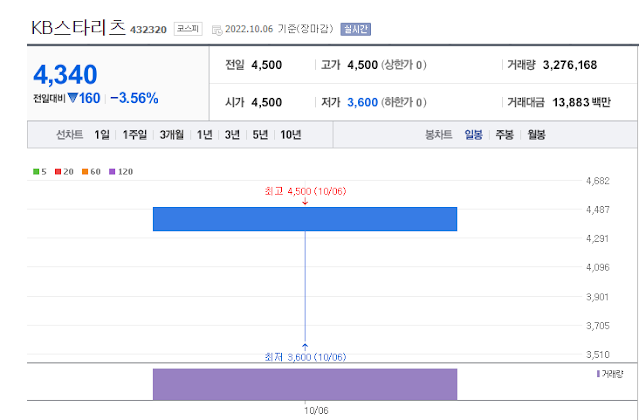Click the down arrow change of 160

pyautogui.click(x=84, y=98)
